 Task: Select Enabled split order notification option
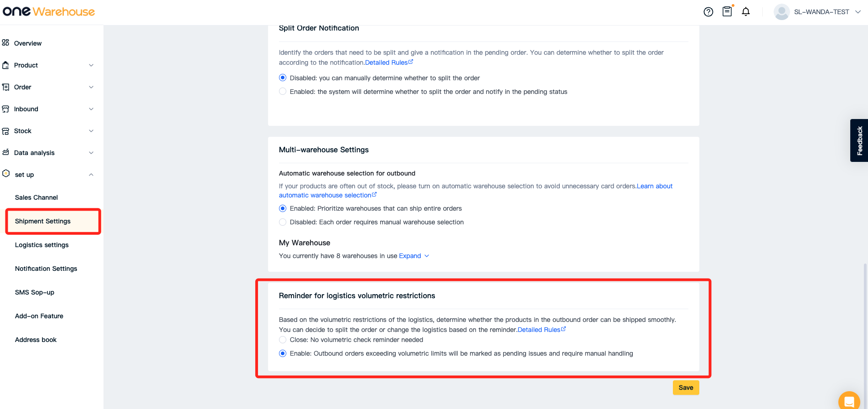pyautogui.click(x=283, y=92)
